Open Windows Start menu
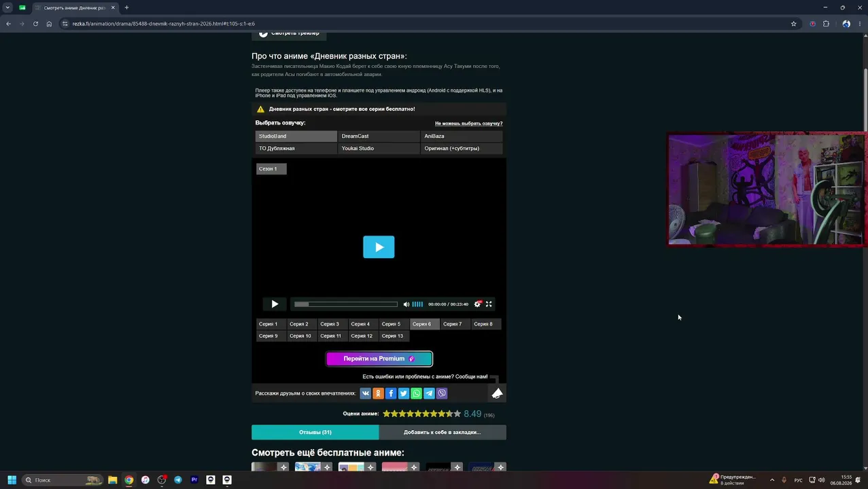The width and height of the screenshot is (868, 489). [x=12, y=480]
